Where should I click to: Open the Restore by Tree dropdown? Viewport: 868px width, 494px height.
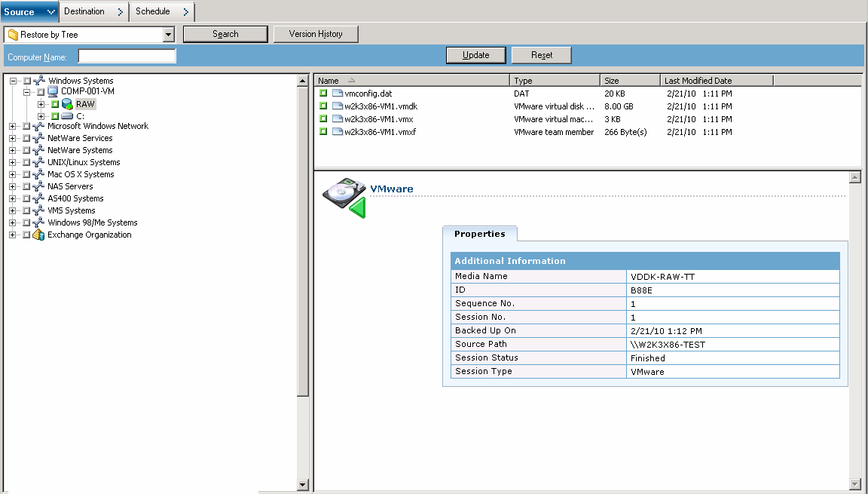167,34
